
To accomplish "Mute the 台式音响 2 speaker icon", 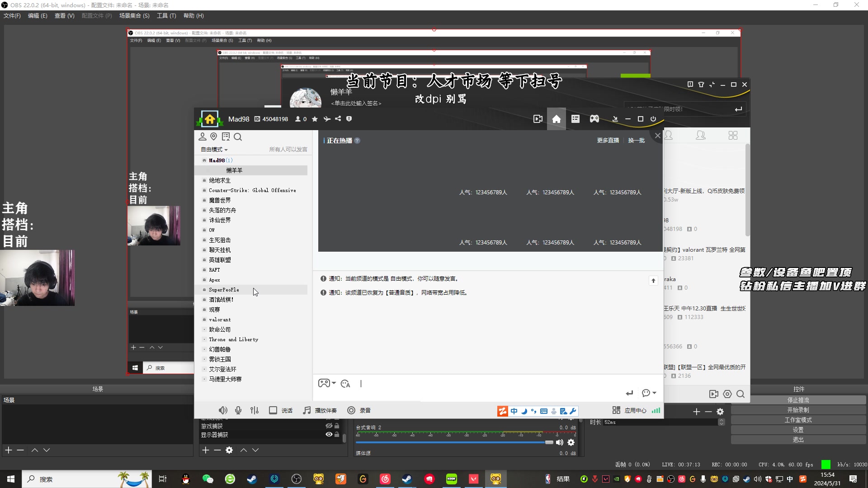I will click(560, 442).
